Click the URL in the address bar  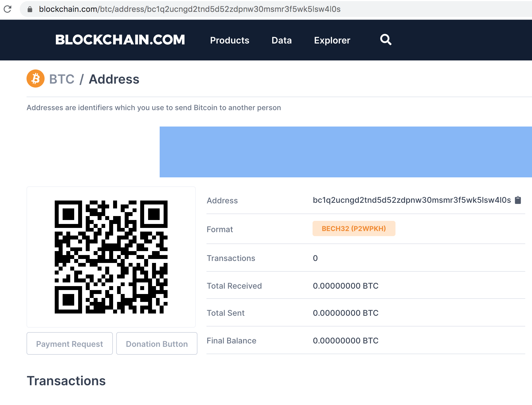(x=190, y=9)
